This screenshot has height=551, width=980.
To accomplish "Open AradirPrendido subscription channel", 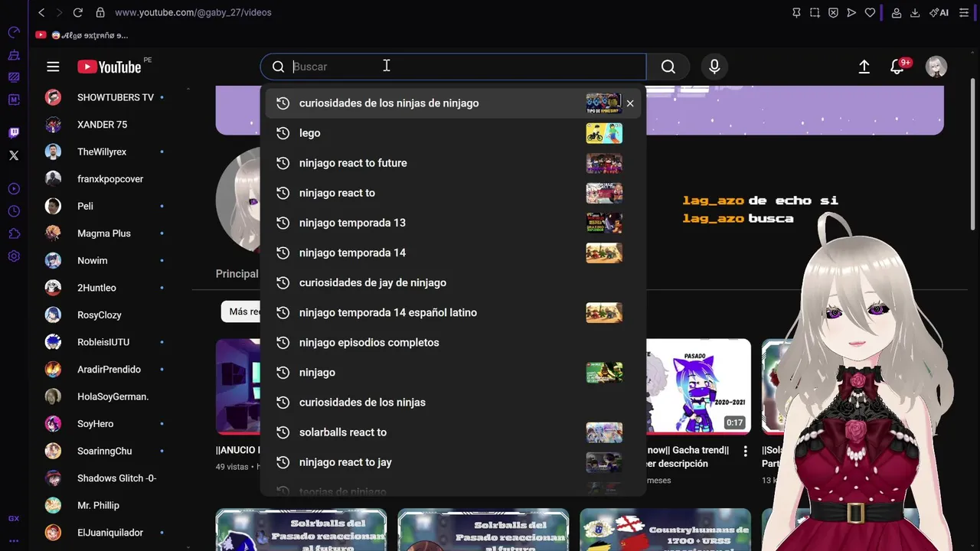I will pyautogui.click(x=105, y=369).
